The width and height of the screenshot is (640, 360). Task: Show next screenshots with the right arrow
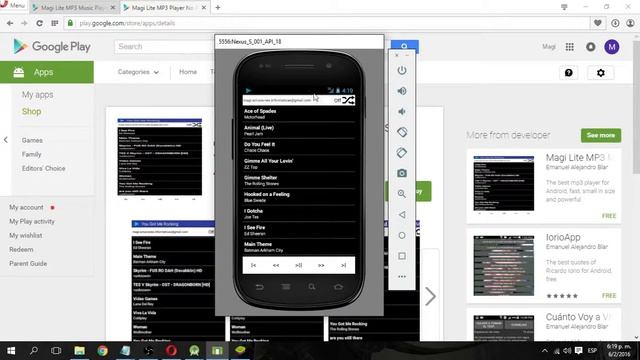pos(430,296)
